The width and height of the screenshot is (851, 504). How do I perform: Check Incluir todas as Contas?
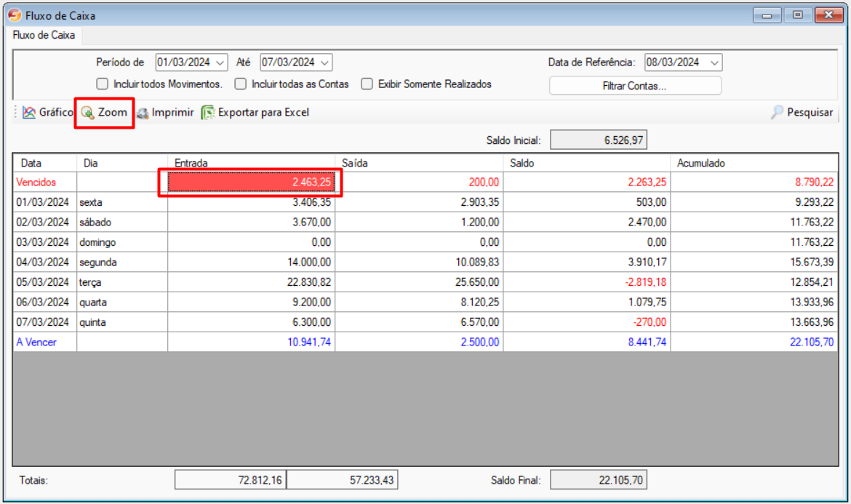tap(241, 84)
